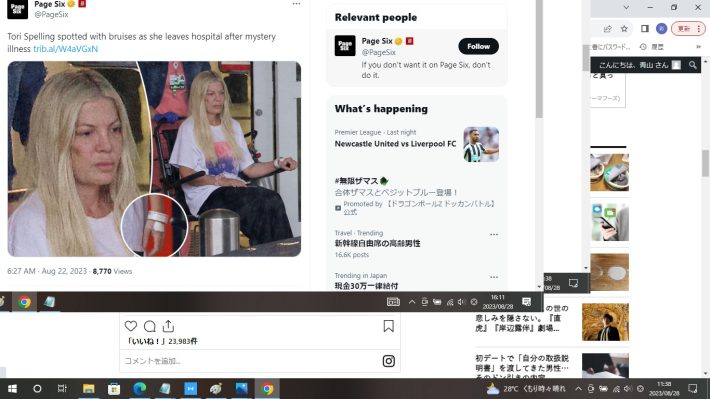Open the 初デートで article headline
The height and width of the screenshot is (399, 710).
[522, 365]
